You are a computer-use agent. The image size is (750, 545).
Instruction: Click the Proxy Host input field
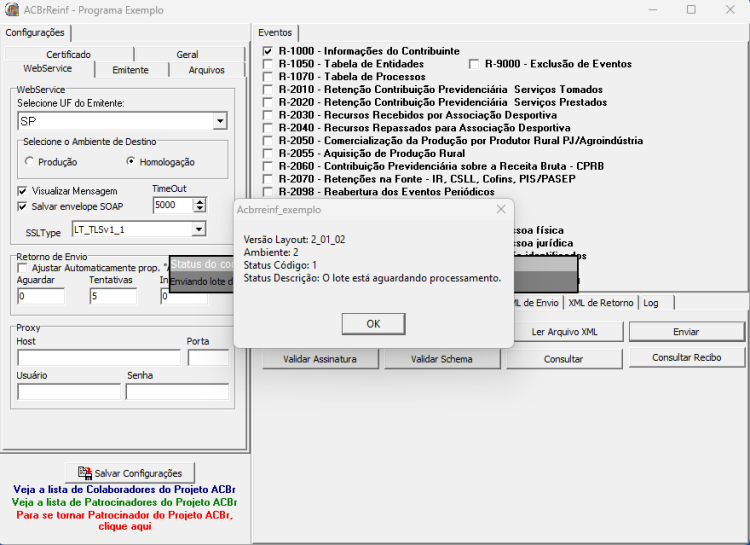[x=99, y=358]
